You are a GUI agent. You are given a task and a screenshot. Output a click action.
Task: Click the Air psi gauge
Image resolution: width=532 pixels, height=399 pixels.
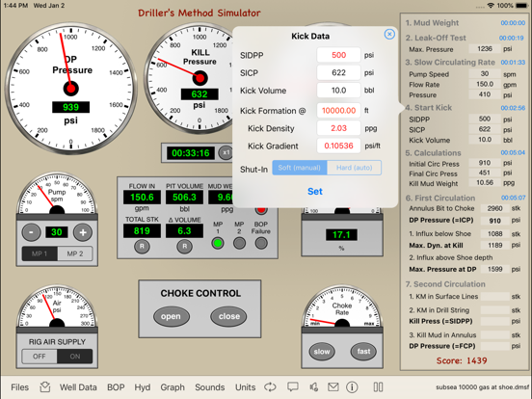57,306
